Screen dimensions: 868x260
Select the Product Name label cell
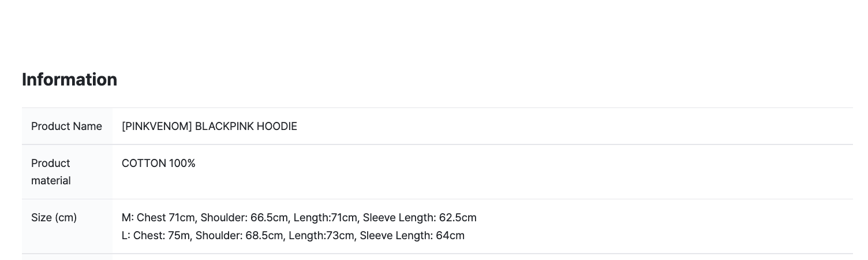(66, 126)
